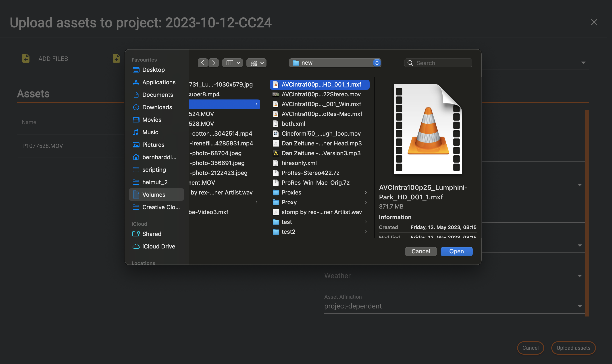Open the 'new' folder path popup
The image size is (612, 364).
coord(335,63)
